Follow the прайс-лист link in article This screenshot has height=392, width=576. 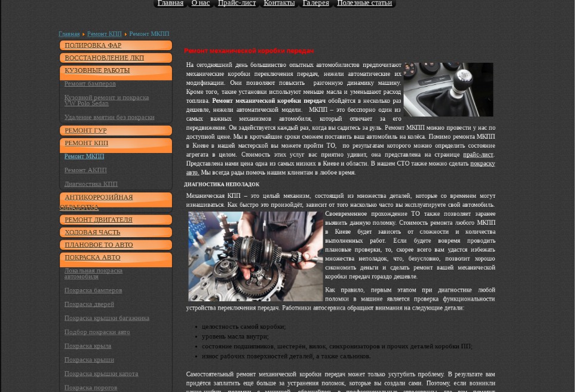tap(478, 155)
